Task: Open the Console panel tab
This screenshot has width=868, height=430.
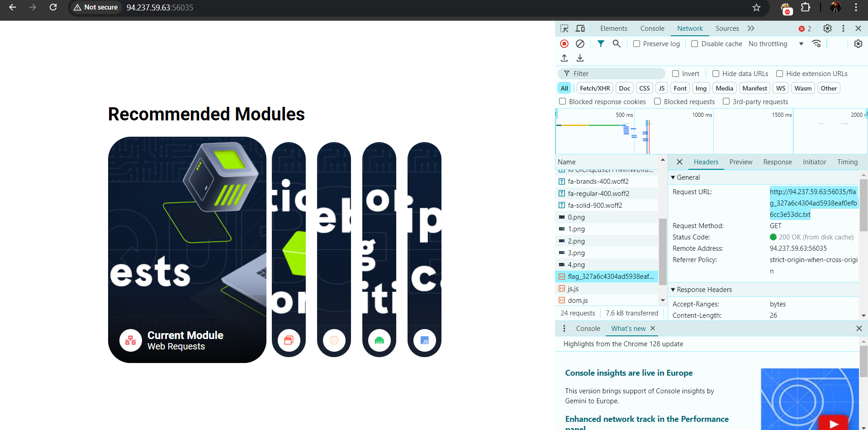Action: click(x=652, y=29)
